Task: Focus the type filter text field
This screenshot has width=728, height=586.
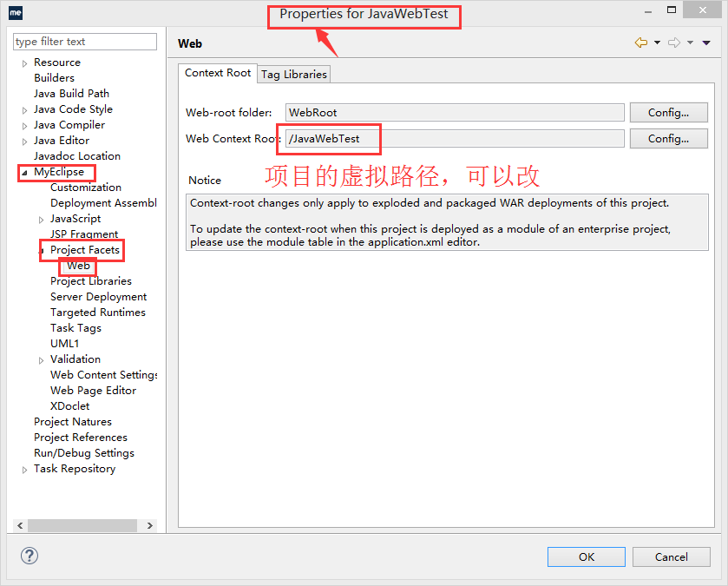Action: 85,42
